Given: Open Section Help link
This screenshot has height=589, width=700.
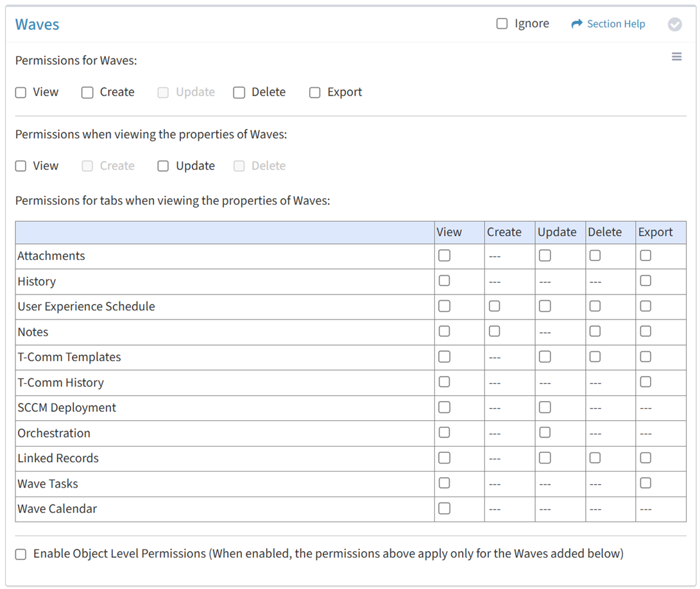Looking at the screenshot, I should [608, 24].
